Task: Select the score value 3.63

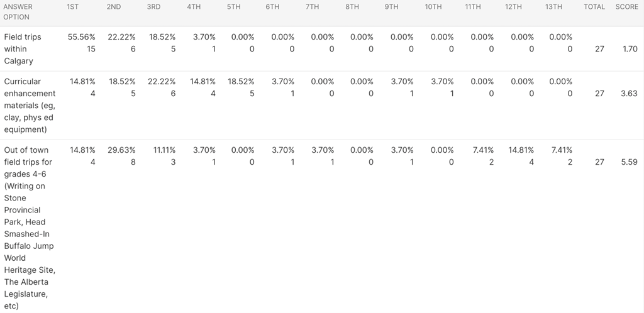Action: point(629,94)
